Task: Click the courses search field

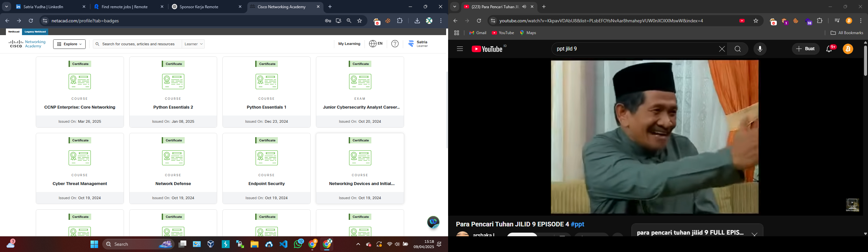Action: (137, 44)
